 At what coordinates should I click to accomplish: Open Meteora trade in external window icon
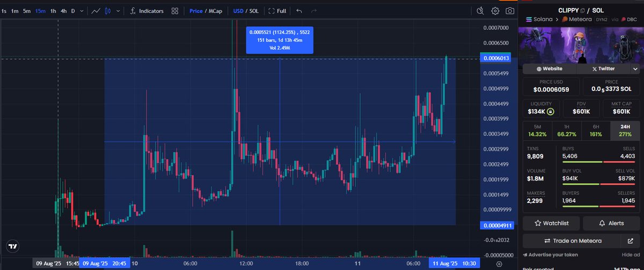click(630, 241)
